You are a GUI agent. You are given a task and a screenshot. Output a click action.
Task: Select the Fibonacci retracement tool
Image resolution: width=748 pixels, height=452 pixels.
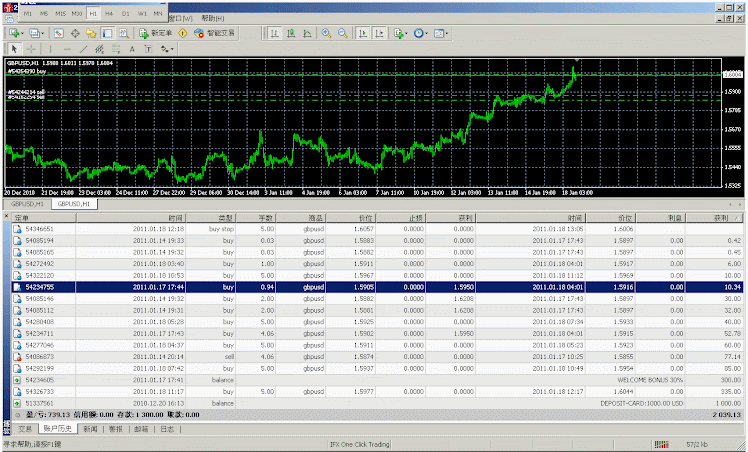point(116,49)
